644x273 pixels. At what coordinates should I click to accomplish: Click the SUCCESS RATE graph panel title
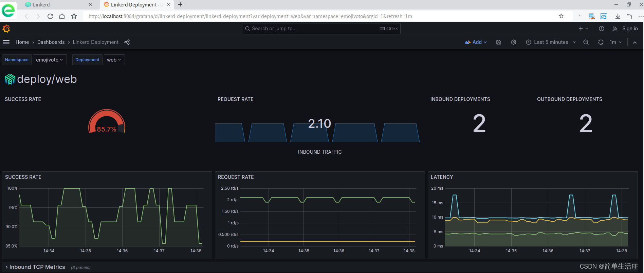click(x=23, y=177)
